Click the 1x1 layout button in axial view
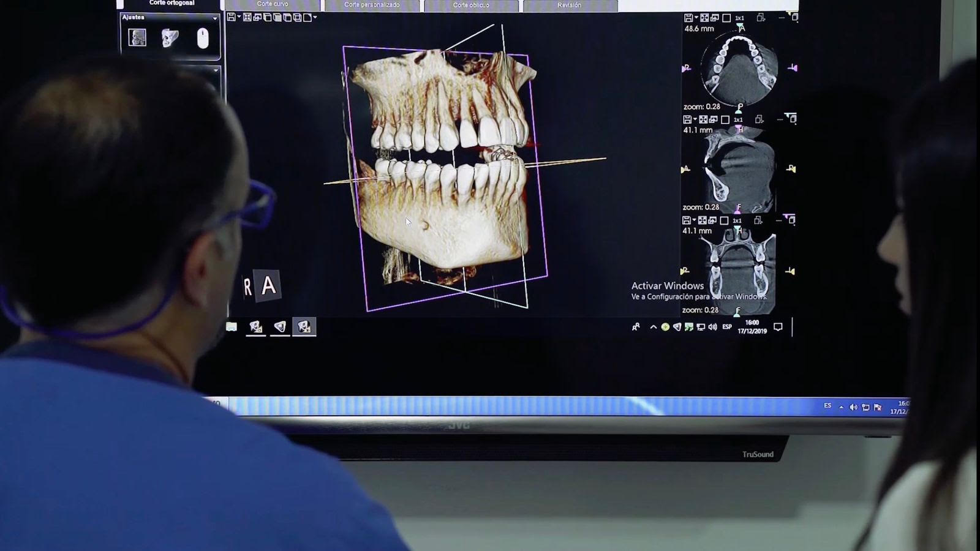980x551 pixels. pos(739,18)
